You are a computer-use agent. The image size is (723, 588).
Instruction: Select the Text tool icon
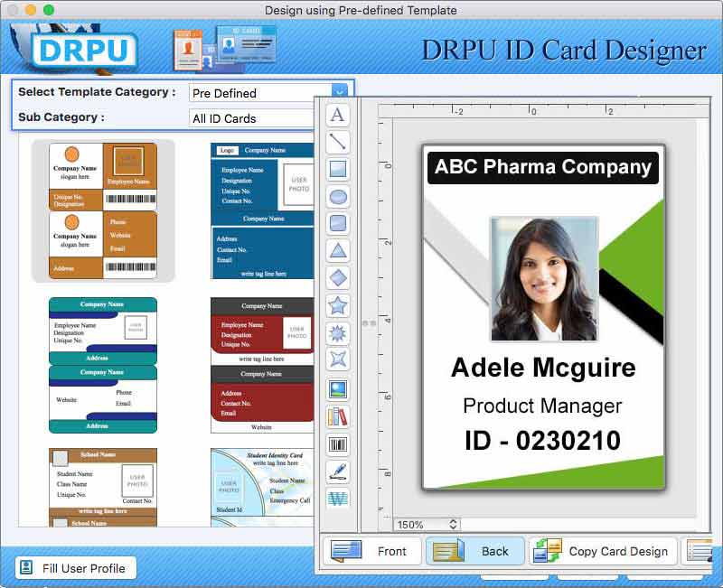click(337, 115)
